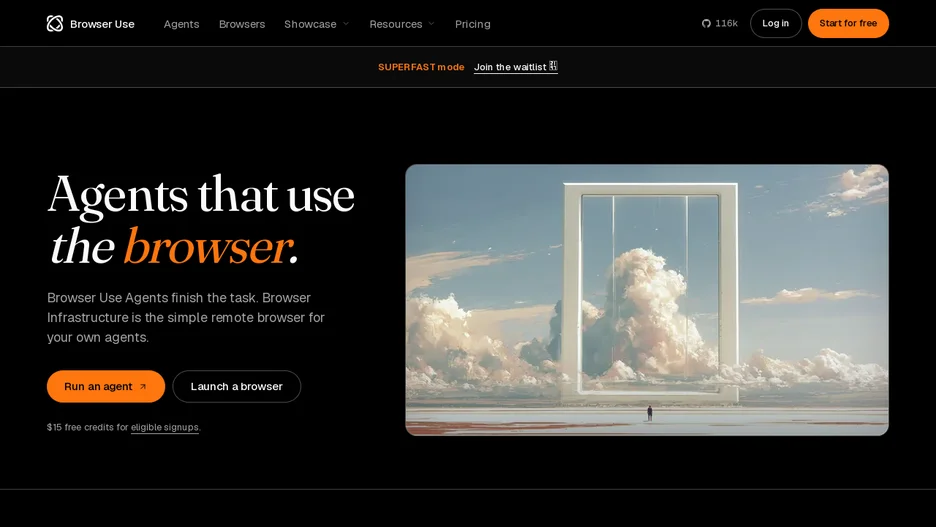The height and width of the screenshot is (527, 936).
Task: Expand the Showcase dropdown chevron
Action: 346,24
